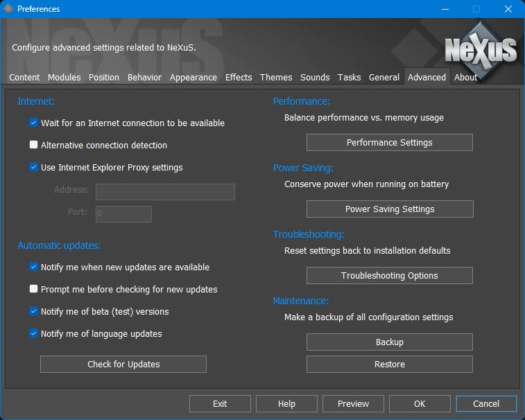Screen dimensions: 525x420
Task: Check Prompt me before checking for new updates
Action: pyautogui.click(x=33, y=289)
